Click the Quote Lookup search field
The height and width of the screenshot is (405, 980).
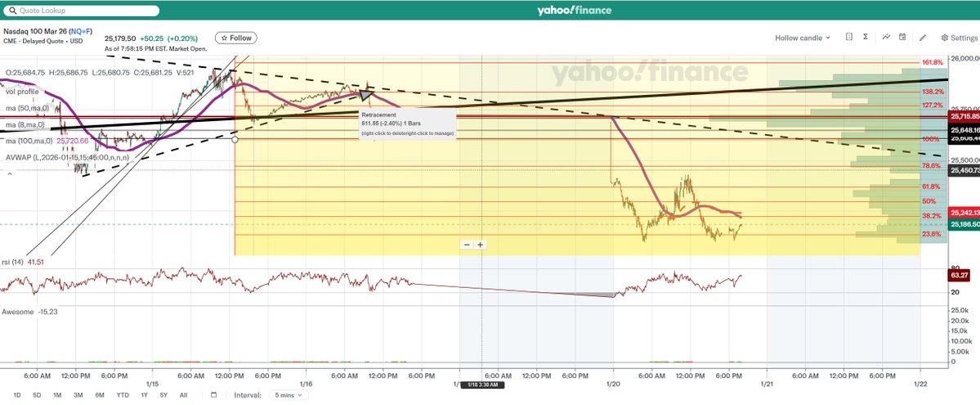tap(83, 11)
